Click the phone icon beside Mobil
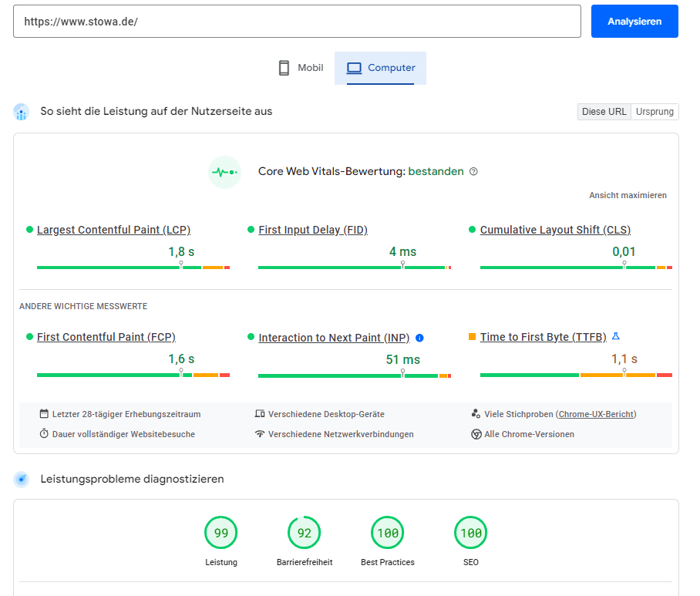The image size is (700, 596). (284, 68)
